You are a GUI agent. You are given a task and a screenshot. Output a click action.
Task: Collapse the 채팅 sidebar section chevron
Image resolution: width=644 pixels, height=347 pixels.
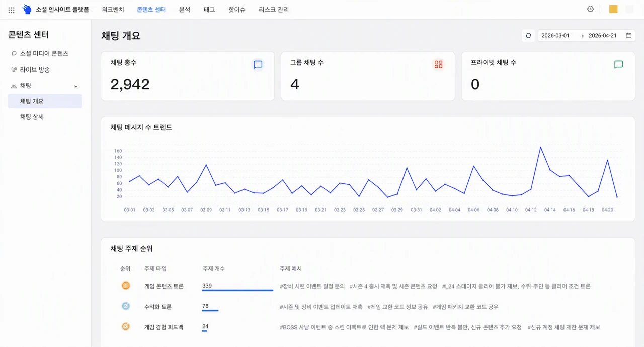tap(76, 86)
